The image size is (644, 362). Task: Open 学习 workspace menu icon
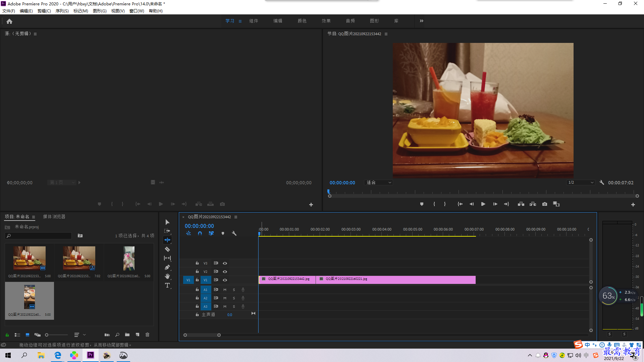click(x=240, y=21)
